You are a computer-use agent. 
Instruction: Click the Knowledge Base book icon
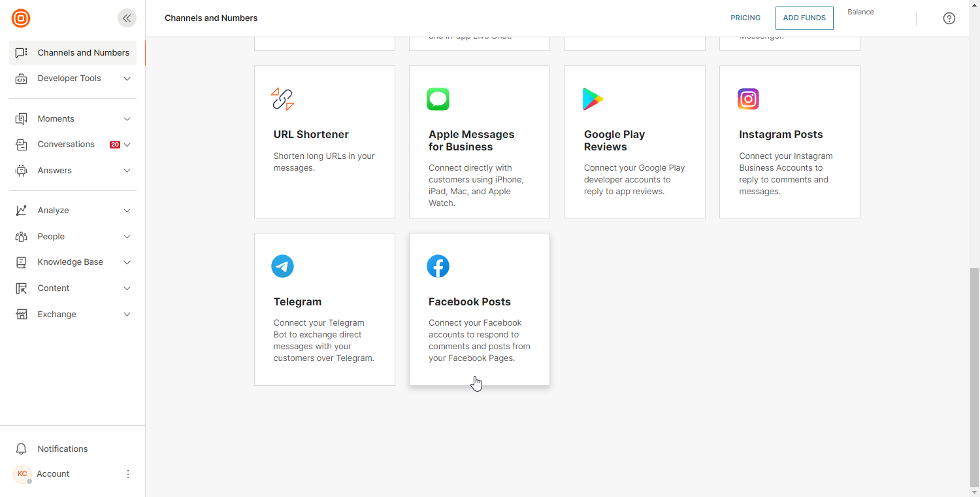click(x=21, y=262)
